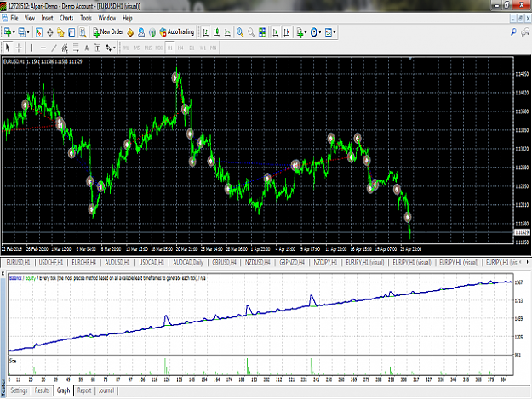Toggle the Navigator star-folder icon
This screenshot has height=399, width=532.
point(60,32)
